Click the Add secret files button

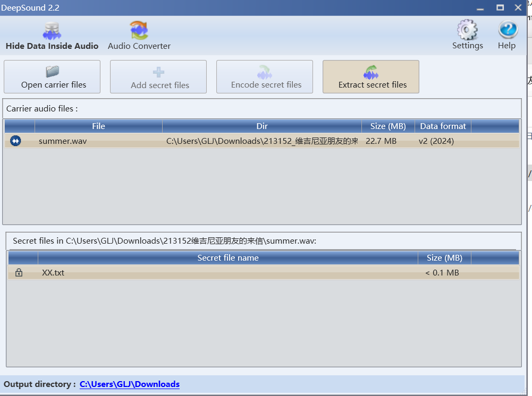158,77
